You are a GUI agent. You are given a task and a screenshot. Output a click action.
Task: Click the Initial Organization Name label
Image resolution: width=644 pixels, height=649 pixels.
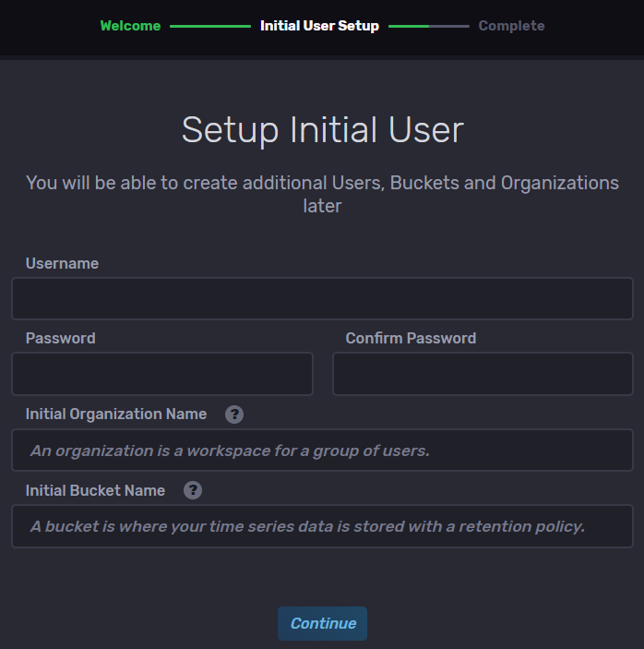[x=116, y=414]
